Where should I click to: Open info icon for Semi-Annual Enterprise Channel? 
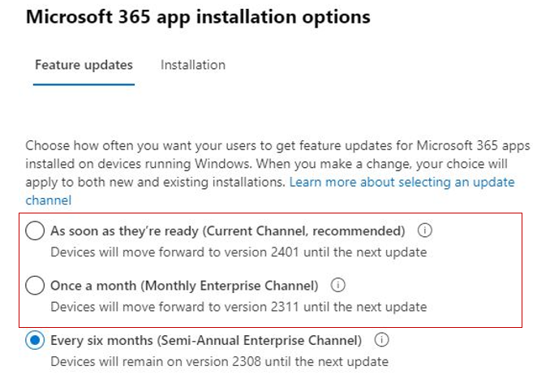381,340
